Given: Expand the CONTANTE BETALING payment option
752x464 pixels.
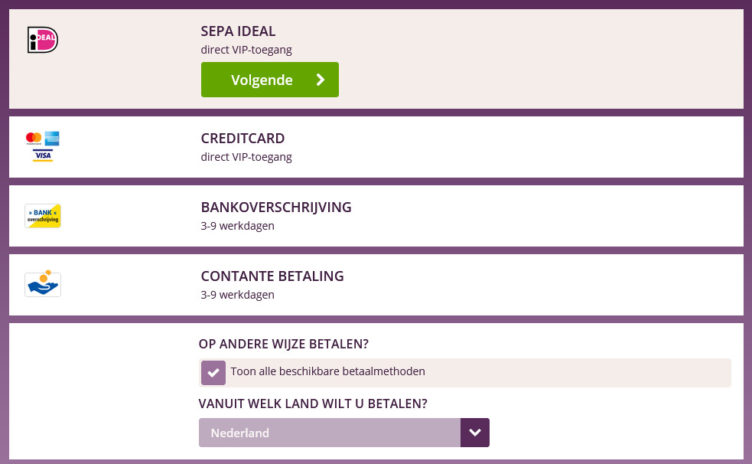Looking at the screenshot, I should pyautogui.click(x=272, y=276).
